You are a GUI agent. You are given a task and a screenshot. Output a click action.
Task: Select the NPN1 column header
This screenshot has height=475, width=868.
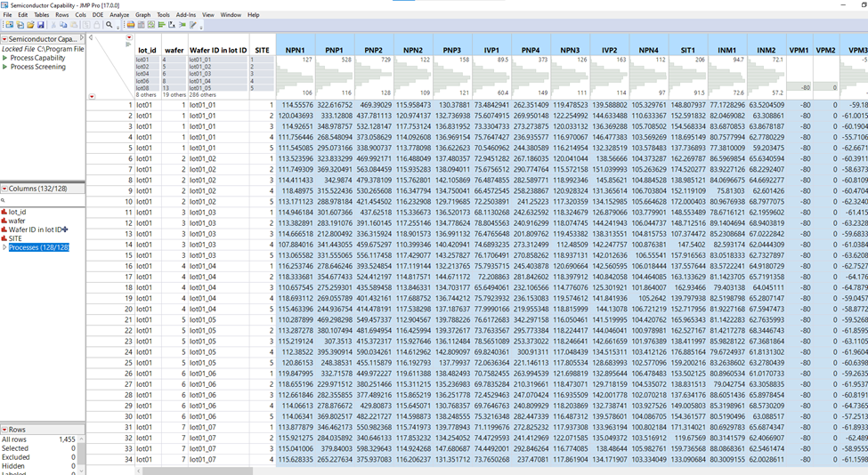(x=295, y=50)
